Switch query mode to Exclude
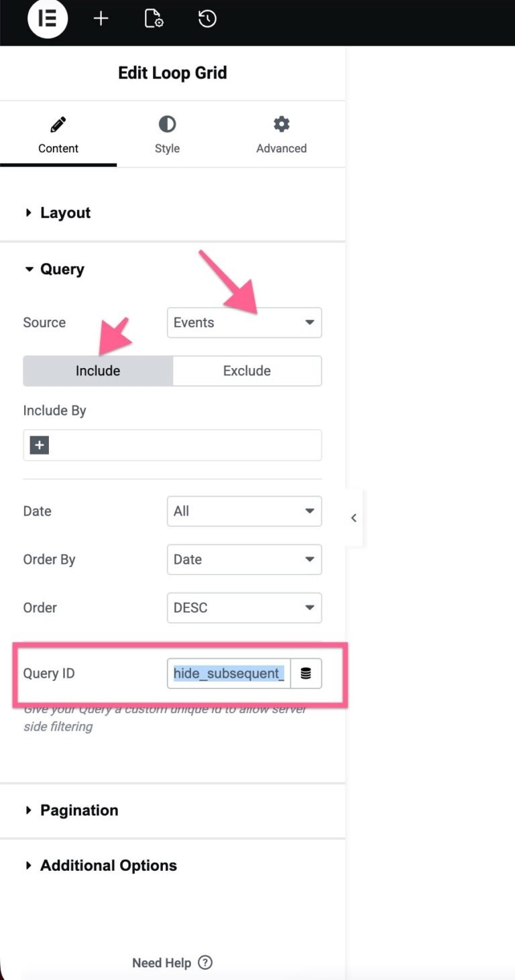515x980 pixels. click(247, 370)
